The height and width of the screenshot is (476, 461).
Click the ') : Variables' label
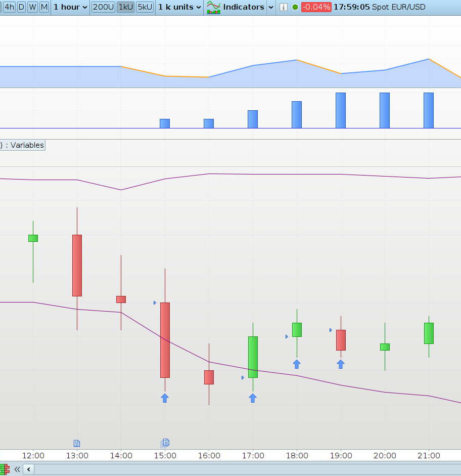(22, 145)
